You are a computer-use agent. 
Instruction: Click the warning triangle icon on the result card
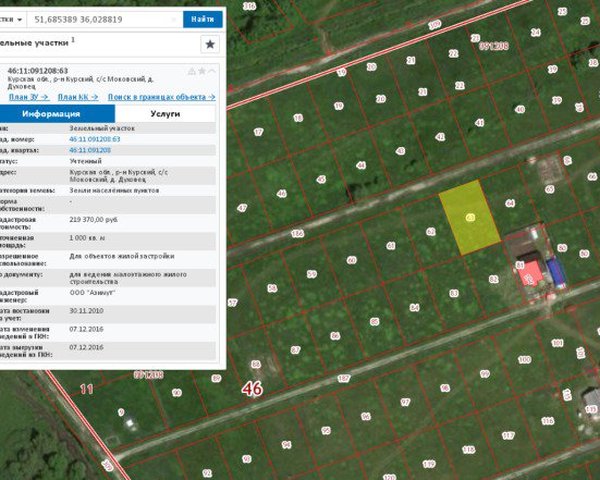(192, 71)
